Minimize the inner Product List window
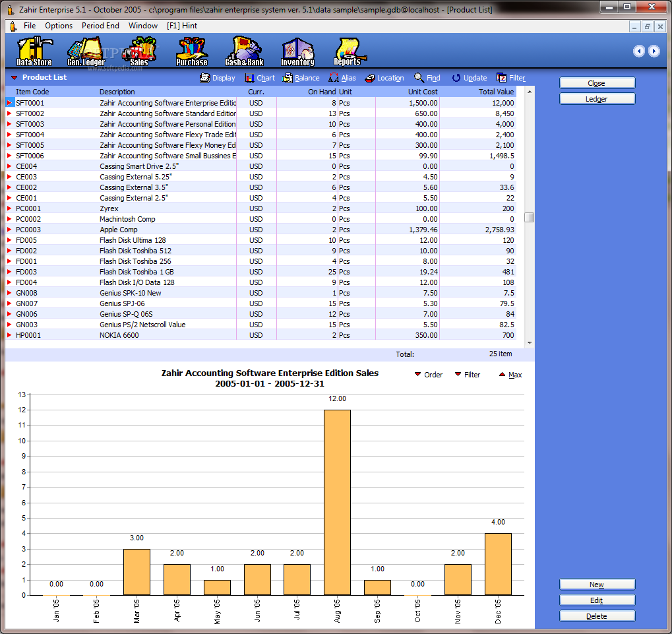Screen dimensions: 672x634 point(634,26)
